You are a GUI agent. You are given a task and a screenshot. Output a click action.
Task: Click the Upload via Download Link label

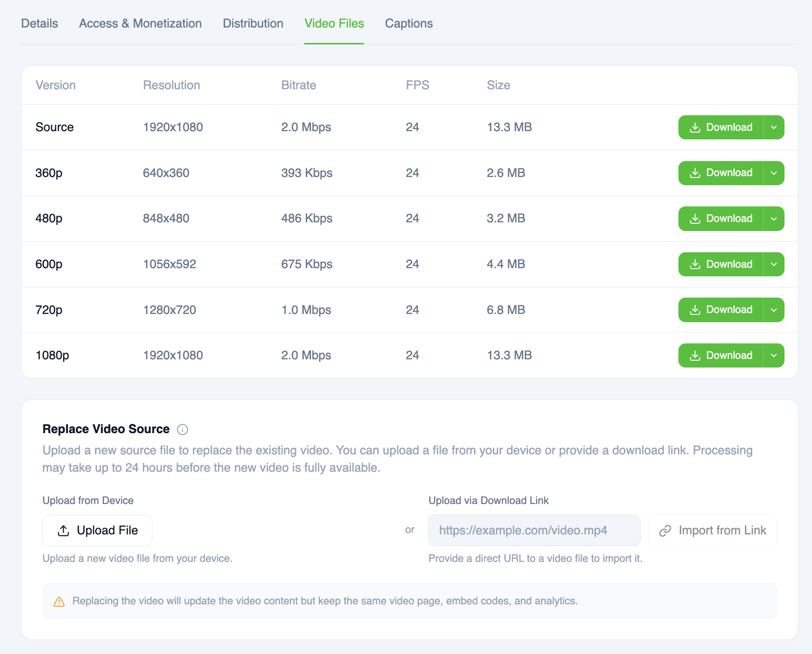pos(488,501)
